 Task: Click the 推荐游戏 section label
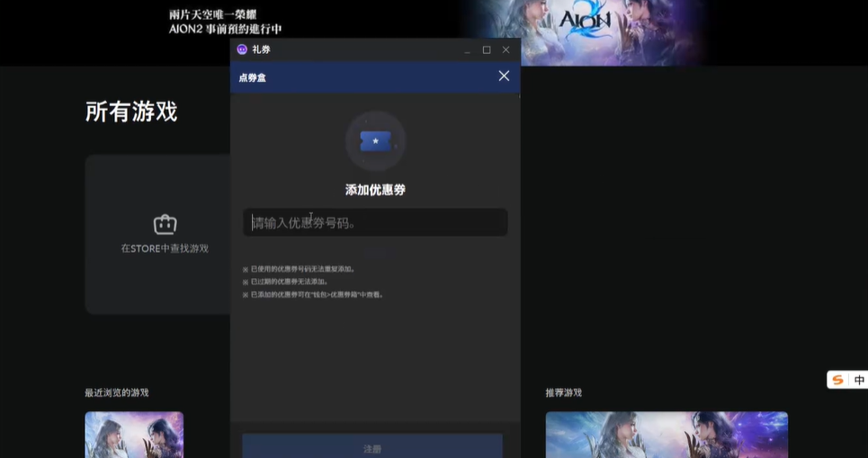(x=563, y=392)
